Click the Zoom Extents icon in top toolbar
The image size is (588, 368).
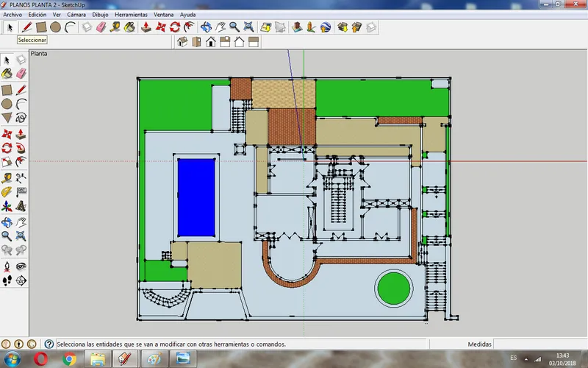248,27
